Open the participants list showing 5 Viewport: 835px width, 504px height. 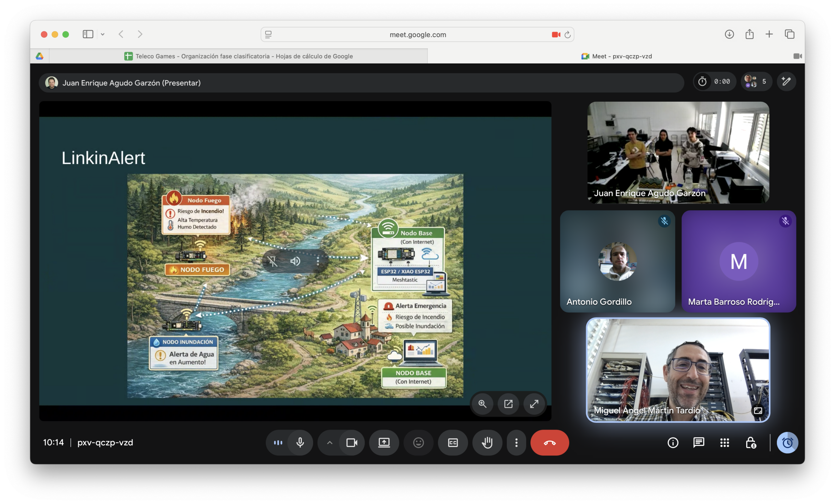coord(756,82)
